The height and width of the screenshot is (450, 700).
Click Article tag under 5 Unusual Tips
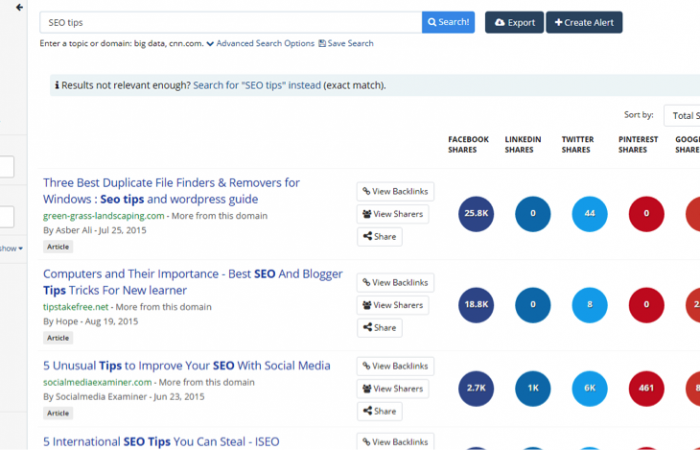pyautogui.click(x=58, y=413)
